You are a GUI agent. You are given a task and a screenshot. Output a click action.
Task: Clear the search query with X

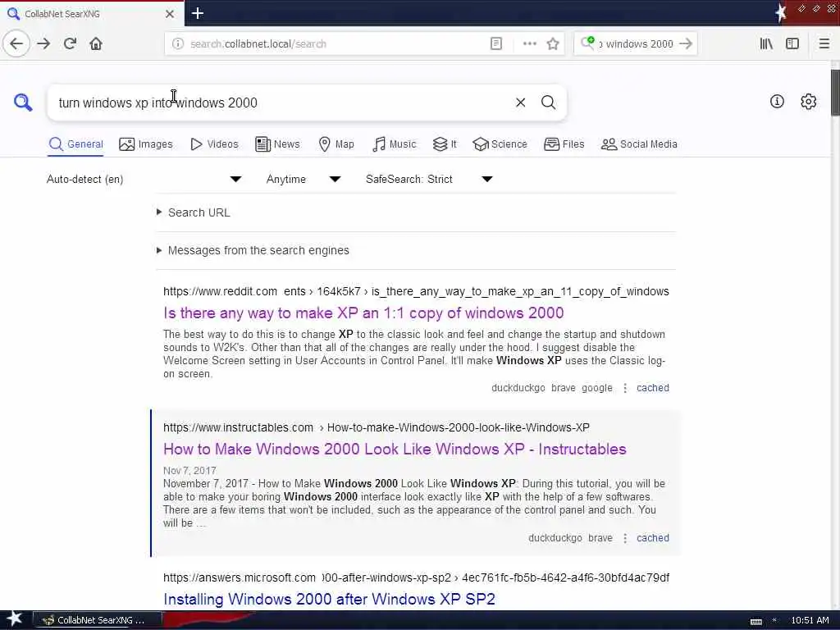point(520,103)
